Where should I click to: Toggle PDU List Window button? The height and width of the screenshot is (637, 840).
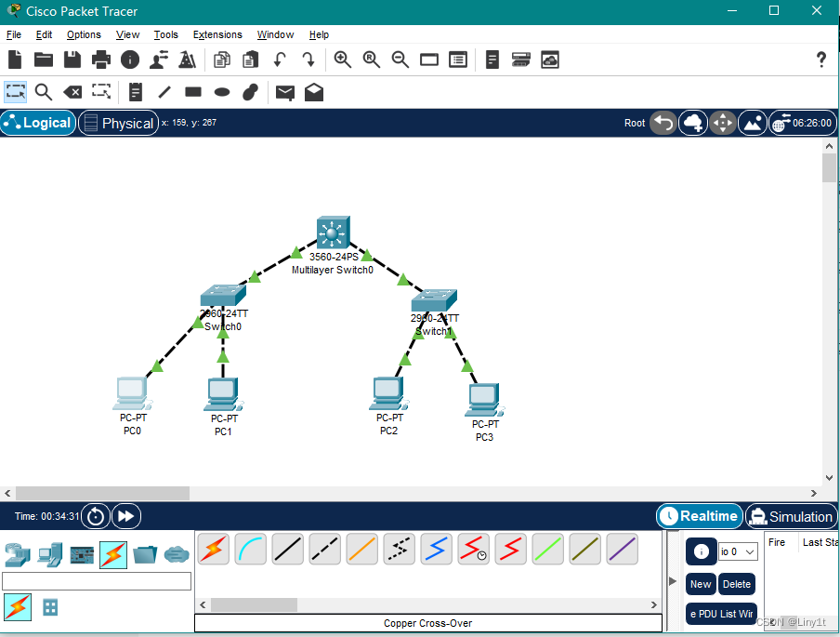(x=721, y=614)
